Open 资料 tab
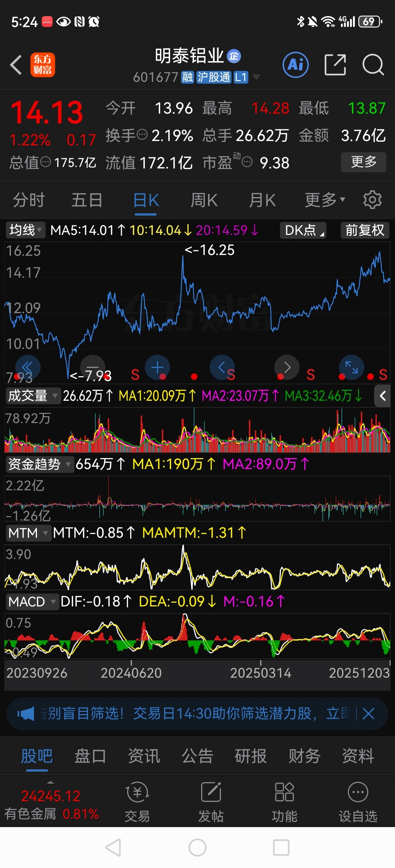 (x=358, y=756)
